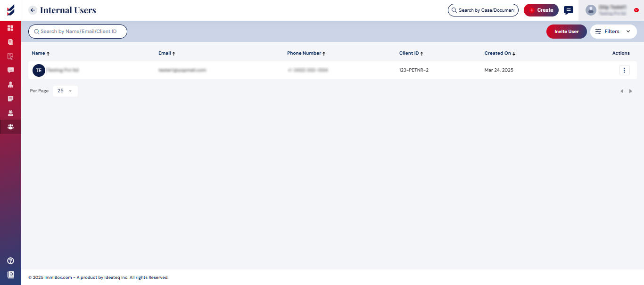Go back using the arrow beside Internal Users
The image size is (644, 285).
[33, 10]
